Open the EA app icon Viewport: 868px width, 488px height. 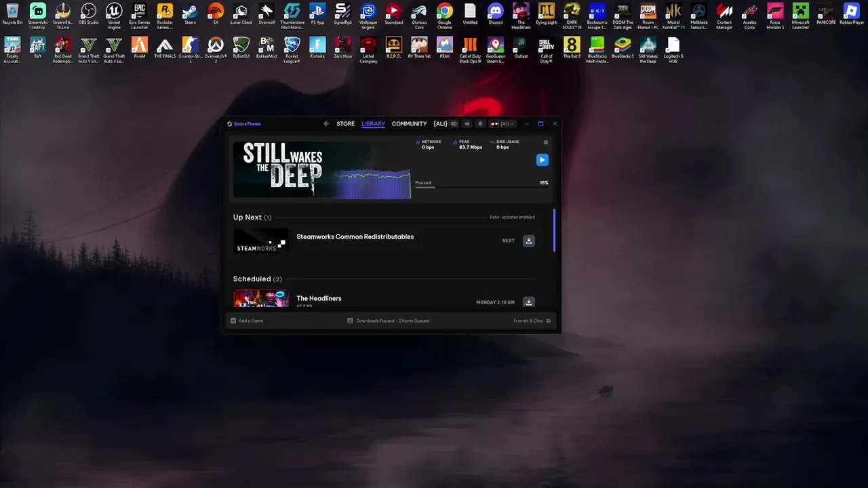click(216, 15)
